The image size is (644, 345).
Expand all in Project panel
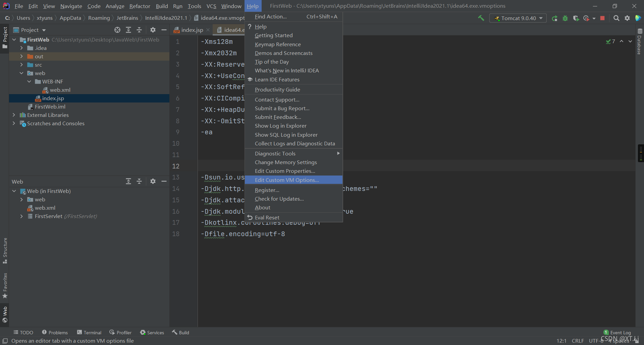pos(128,30)
